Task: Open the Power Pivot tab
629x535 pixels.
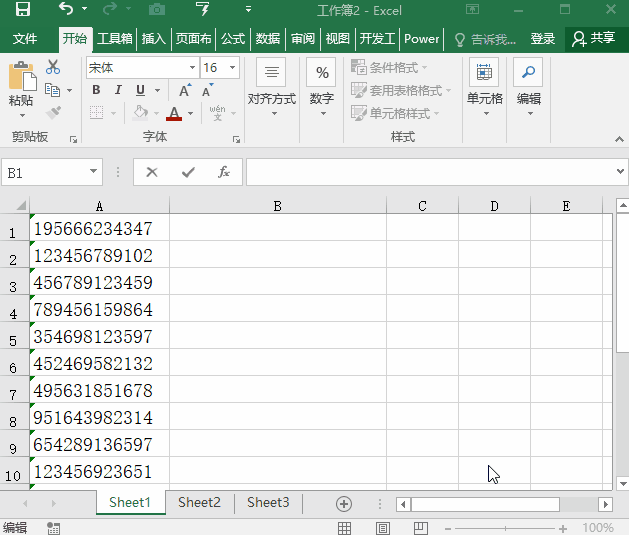Action: pos(422,39)
